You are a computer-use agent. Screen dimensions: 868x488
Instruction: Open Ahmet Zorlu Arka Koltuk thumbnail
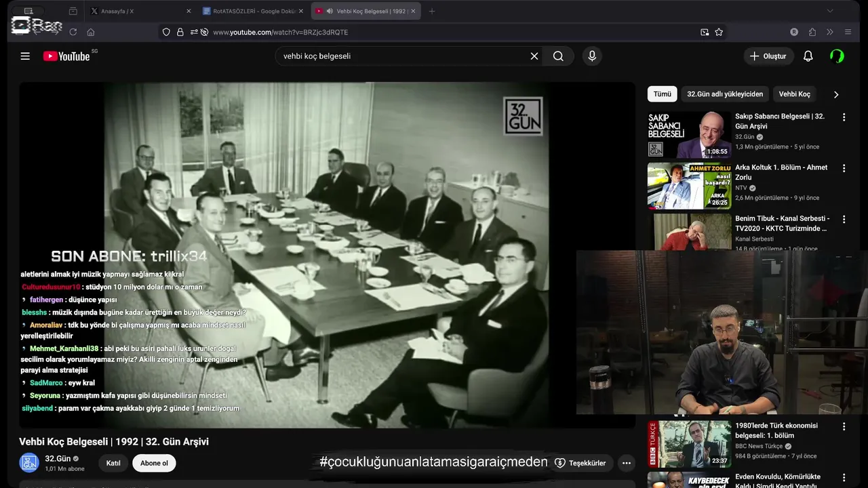pos(690,186)
